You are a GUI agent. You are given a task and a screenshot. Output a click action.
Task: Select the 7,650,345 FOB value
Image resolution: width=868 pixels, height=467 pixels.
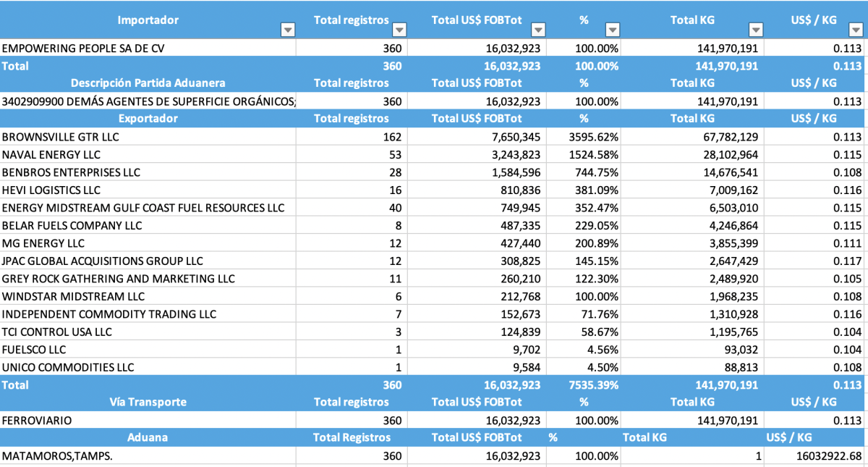click(x=478, y=137)
